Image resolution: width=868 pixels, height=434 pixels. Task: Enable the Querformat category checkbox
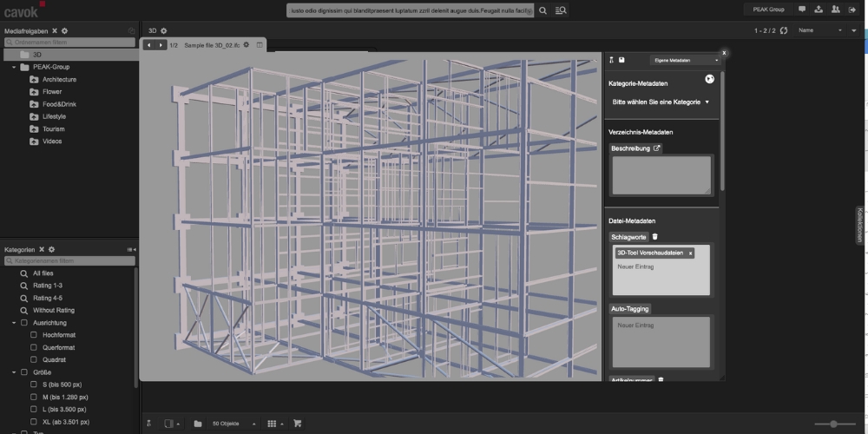click(x=34, y=347)
